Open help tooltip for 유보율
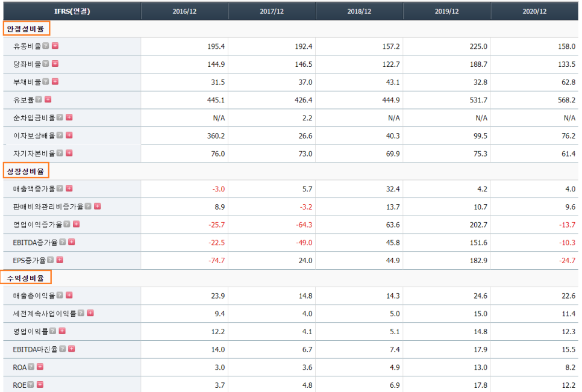This screenshot has height=392, width=582. pos(39,99)
